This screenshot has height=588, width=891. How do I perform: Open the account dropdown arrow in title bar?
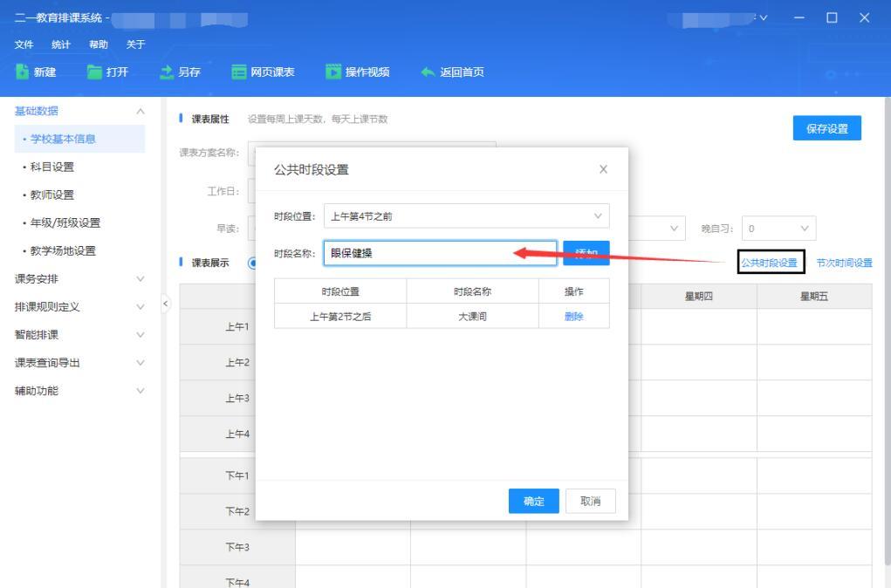[763, 18]
